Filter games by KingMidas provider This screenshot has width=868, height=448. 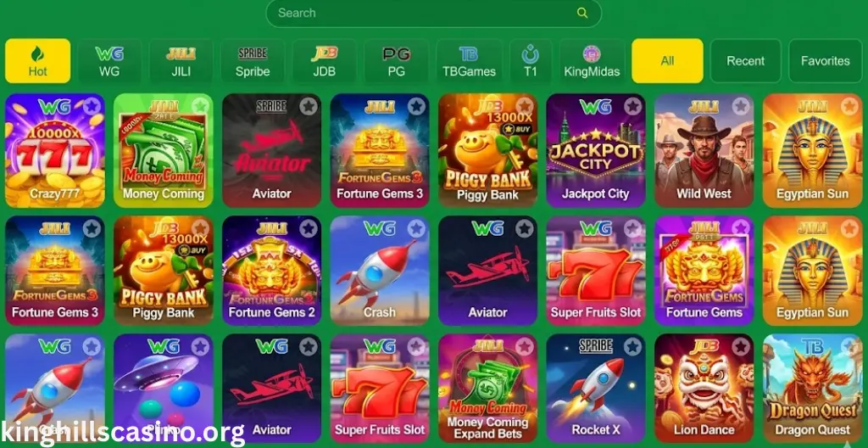[592, 61]
